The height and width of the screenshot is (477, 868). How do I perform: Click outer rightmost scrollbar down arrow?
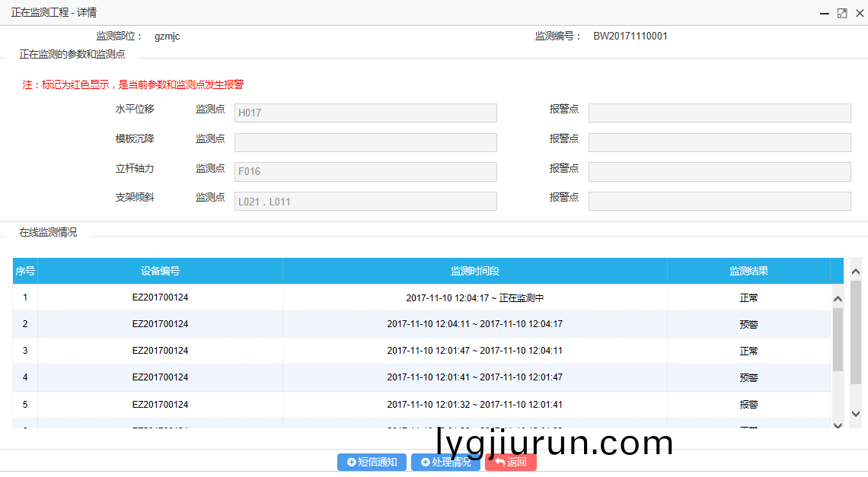pyautogui.click(x=855, y=414)
